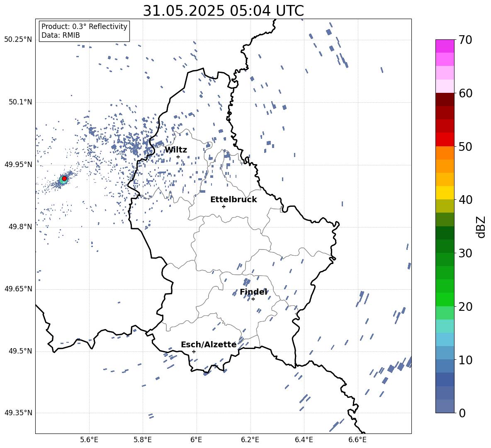
Task: Click the 40 colorbar tick label
Action: (x=465, y=200)
